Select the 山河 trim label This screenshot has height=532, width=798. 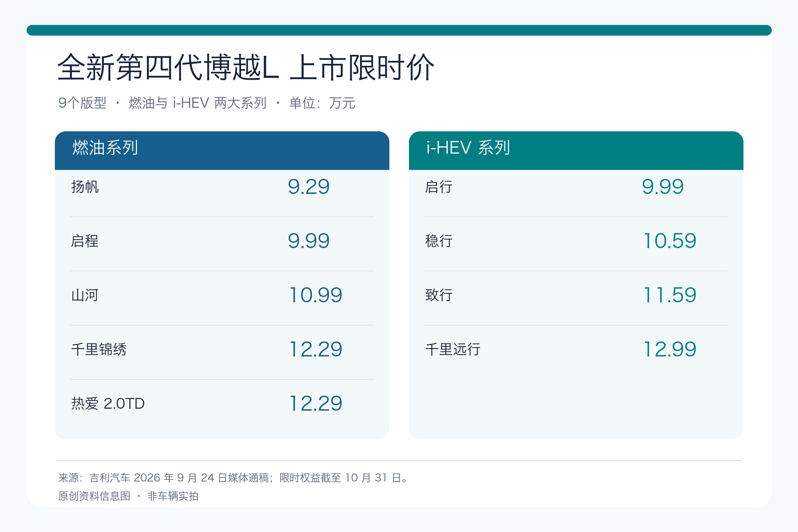point(85,295)
